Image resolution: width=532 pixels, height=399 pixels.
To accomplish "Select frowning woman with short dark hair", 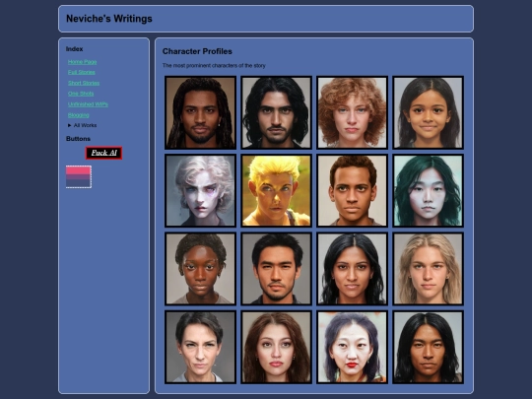I will [201, 347].
